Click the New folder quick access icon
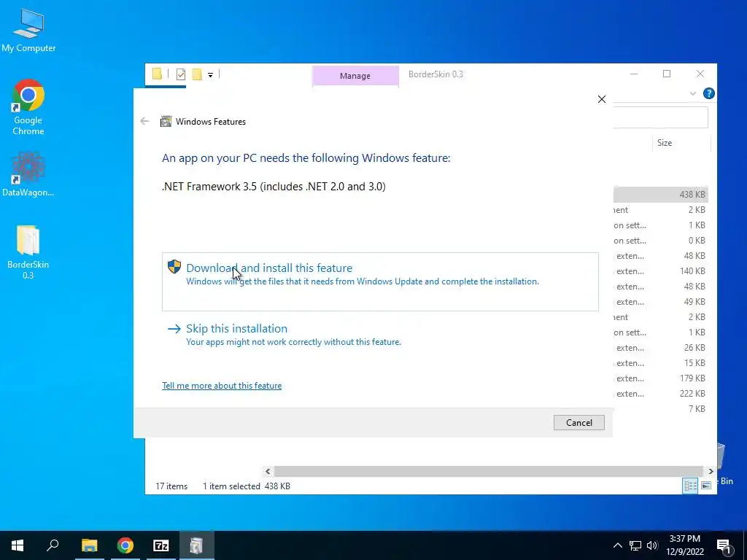This screenshot has width=747, height=560. [197, 74]
